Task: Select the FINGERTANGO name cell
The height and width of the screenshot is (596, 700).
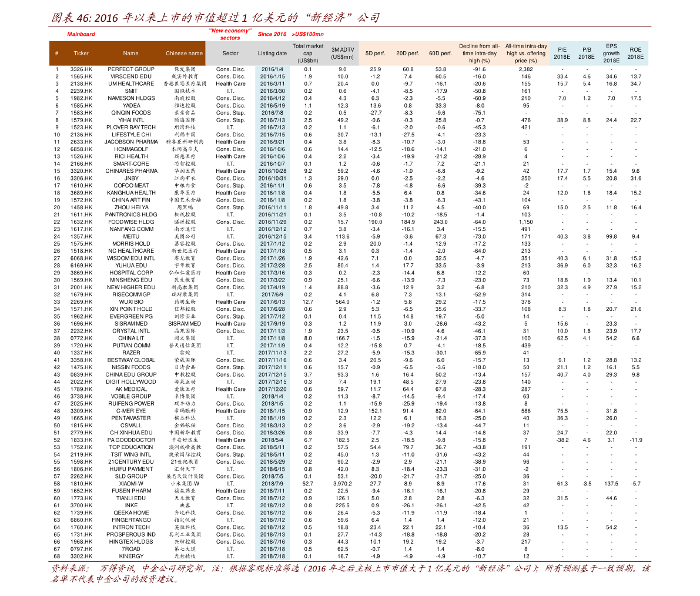Action: tap(131, 520)
